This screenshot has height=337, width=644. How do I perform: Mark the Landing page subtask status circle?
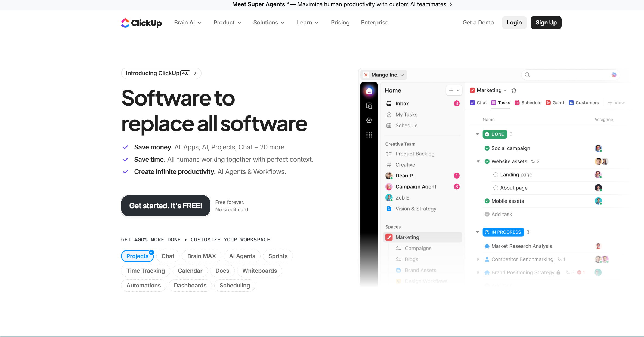tap(496, 175)
